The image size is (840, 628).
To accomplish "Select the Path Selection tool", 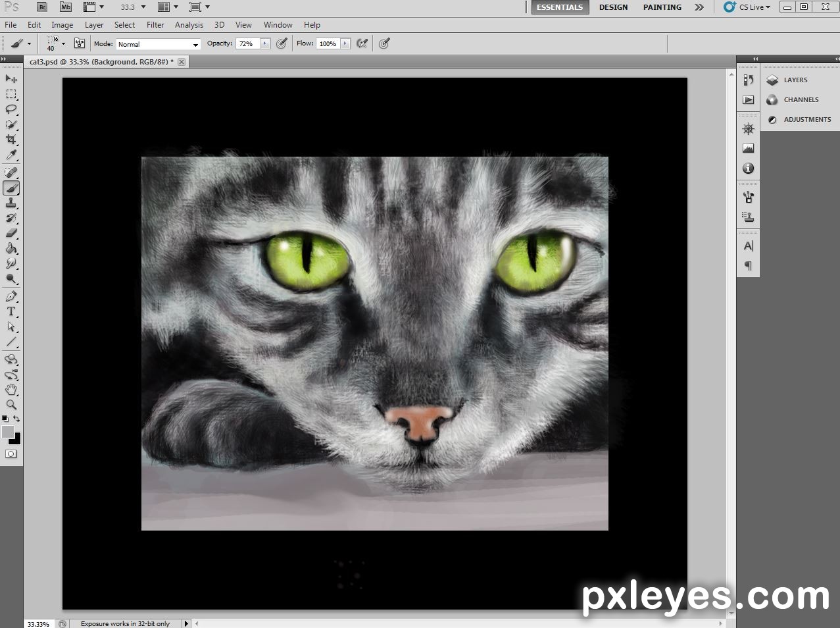I will (11, 327).
